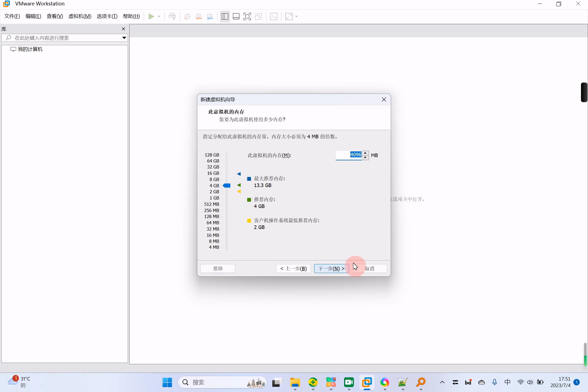Click the VMware Workstation taskbar icon
The image size is (588, 392).
pos(367,382)
